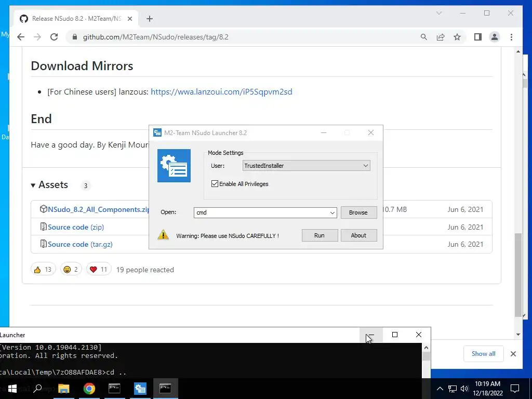
Task: Open network status tray icon
Action: (453, 389)
